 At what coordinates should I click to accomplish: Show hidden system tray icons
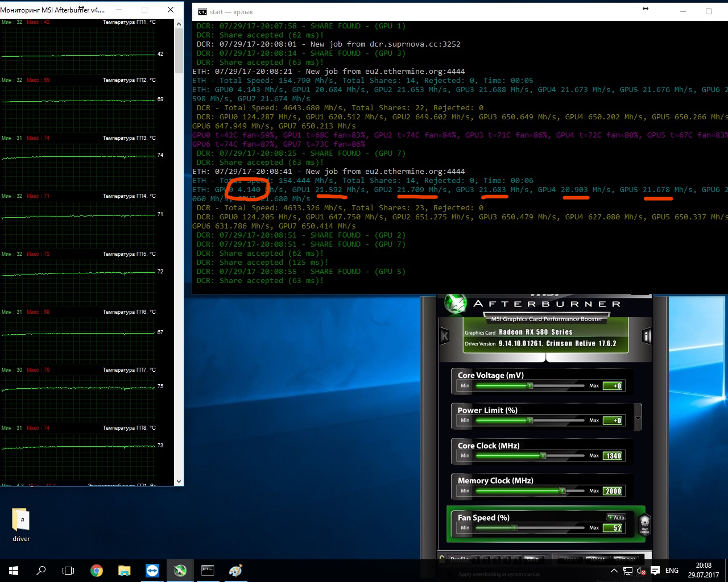614,571
